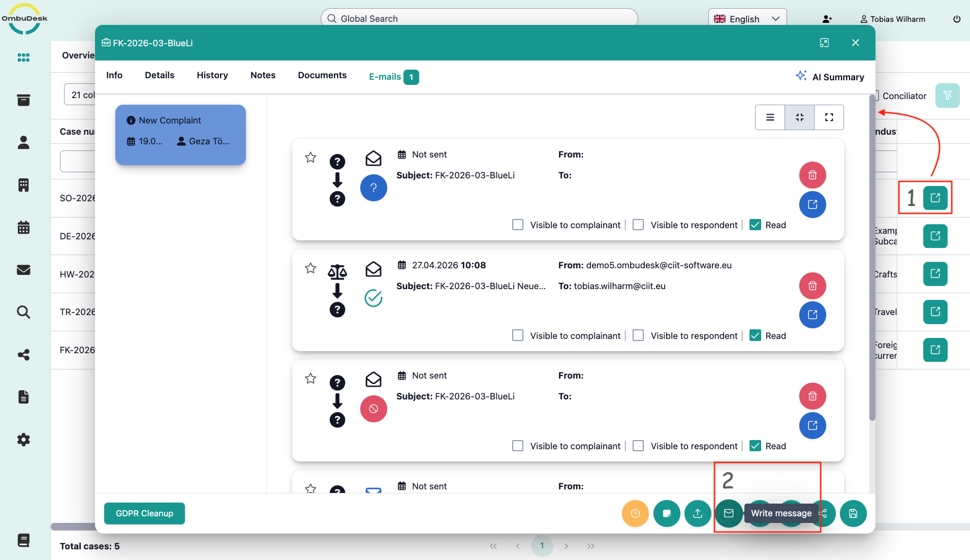Switch to the Notes tab
The height and width of the screenshot is (560, 970).
[x=263, y=75]
